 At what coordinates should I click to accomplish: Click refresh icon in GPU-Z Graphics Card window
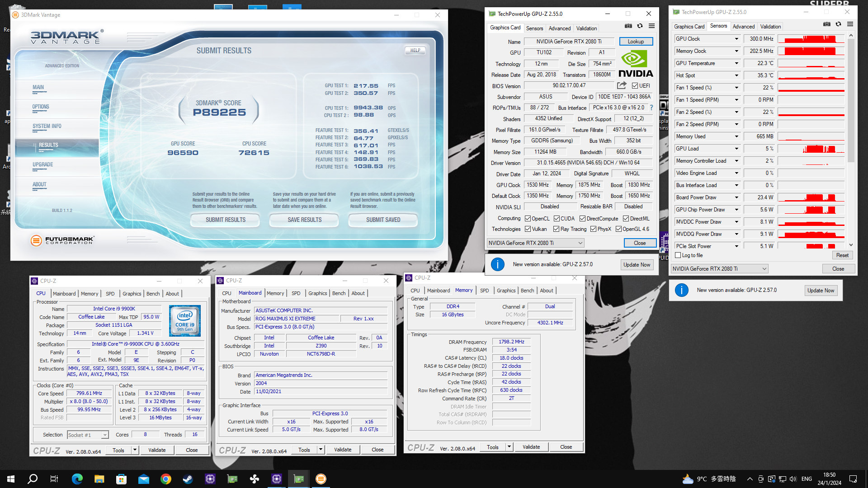640,26
